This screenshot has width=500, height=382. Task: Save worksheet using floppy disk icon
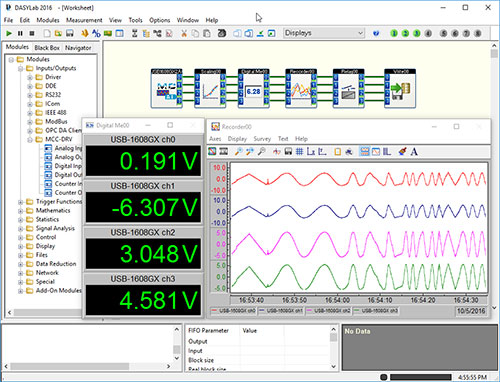pos(69,33)
